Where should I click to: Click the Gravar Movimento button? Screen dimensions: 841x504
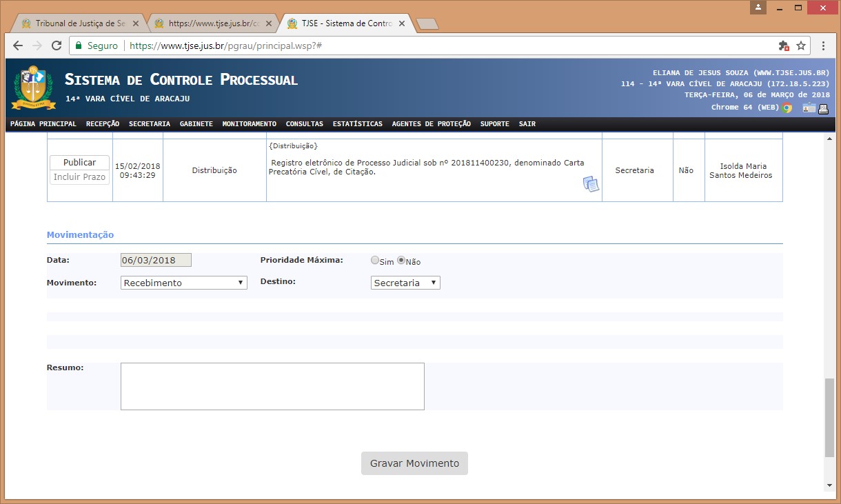(x=414, y=463)
